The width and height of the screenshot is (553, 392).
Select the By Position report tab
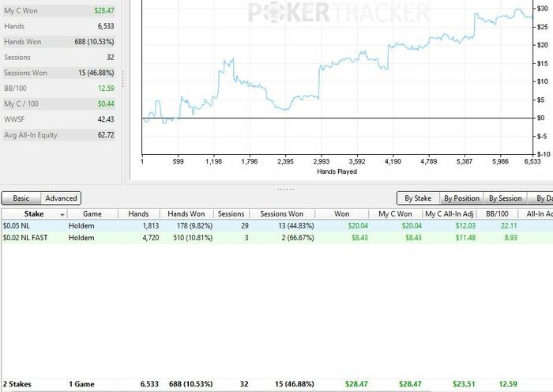[x=461, y=198]
